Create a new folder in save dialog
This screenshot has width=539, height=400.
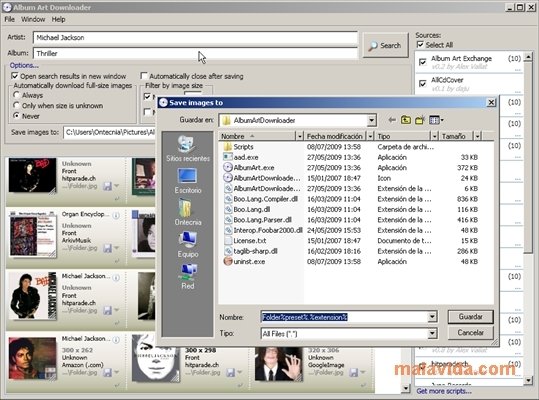[x=420, y=120]
